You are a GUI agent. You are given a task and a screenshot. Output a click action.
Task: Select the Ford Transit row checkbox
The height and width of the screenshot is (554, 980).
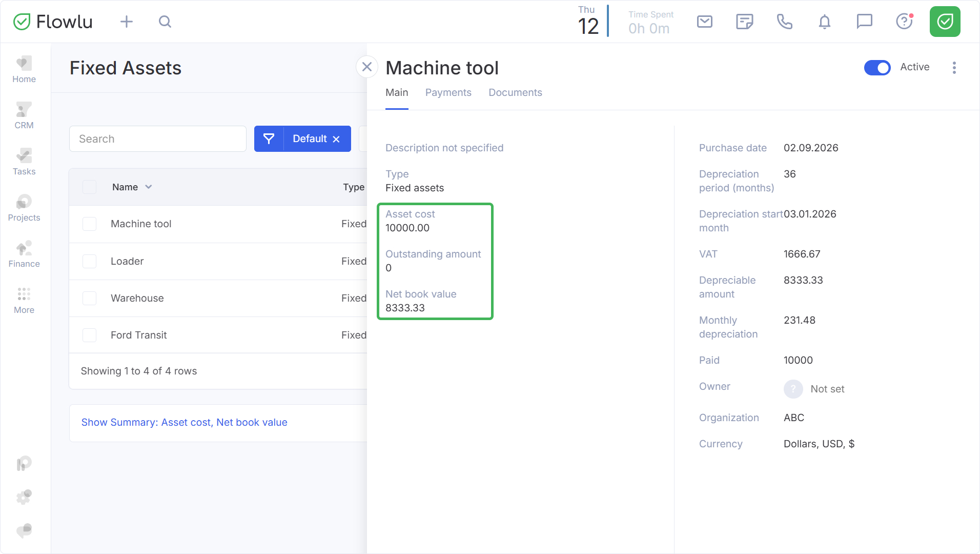90,335
